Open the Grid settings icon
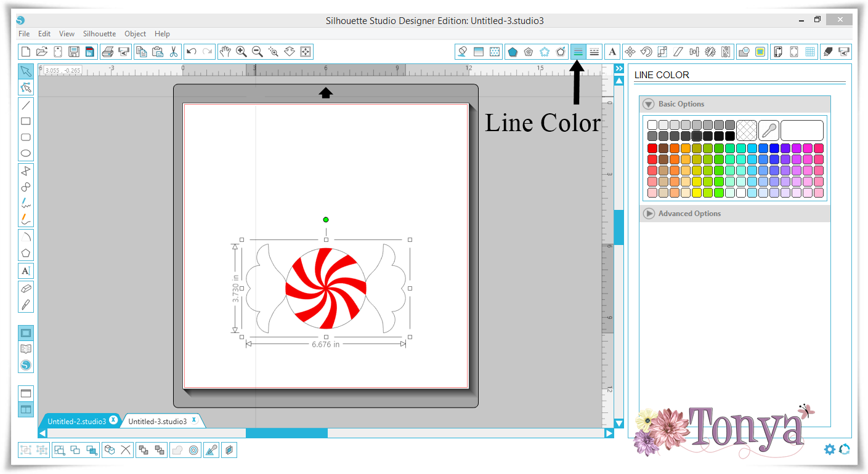868x474 pixels. pyautogui.click(x=810, y=52)
